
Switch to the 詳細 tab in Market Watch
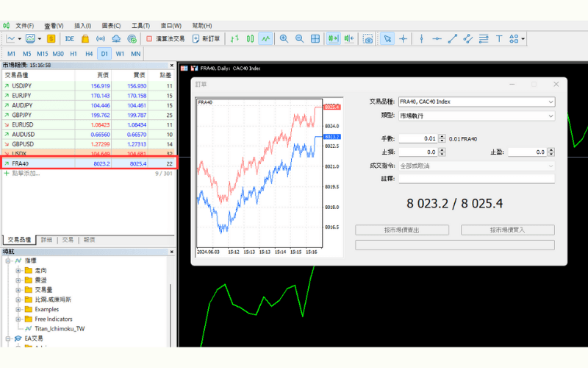[x=46, y=239]
